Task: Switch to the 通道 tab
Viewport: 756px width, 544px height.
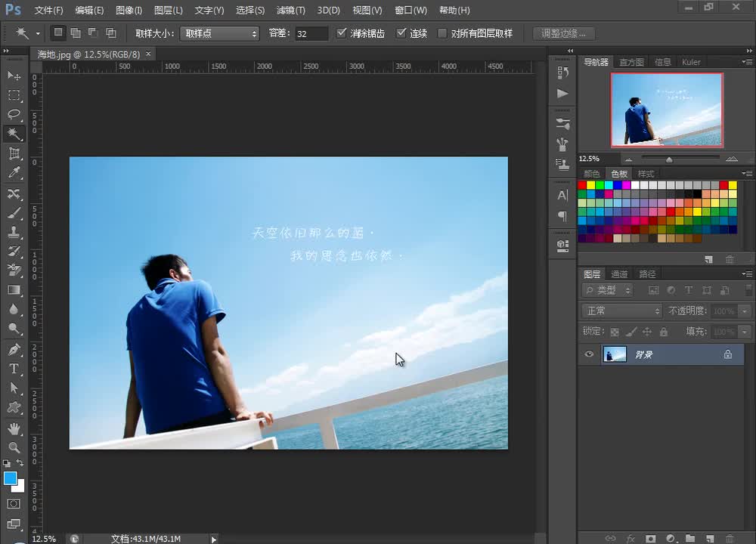Action: point(619,274)
